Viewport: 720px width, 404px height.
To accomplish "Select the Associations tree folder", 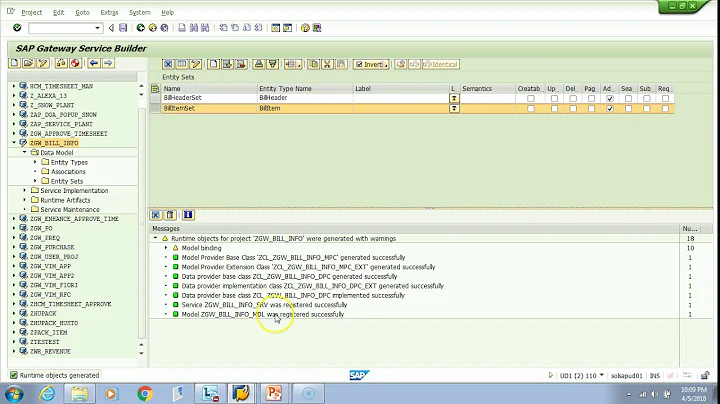I will click(68, 171).
